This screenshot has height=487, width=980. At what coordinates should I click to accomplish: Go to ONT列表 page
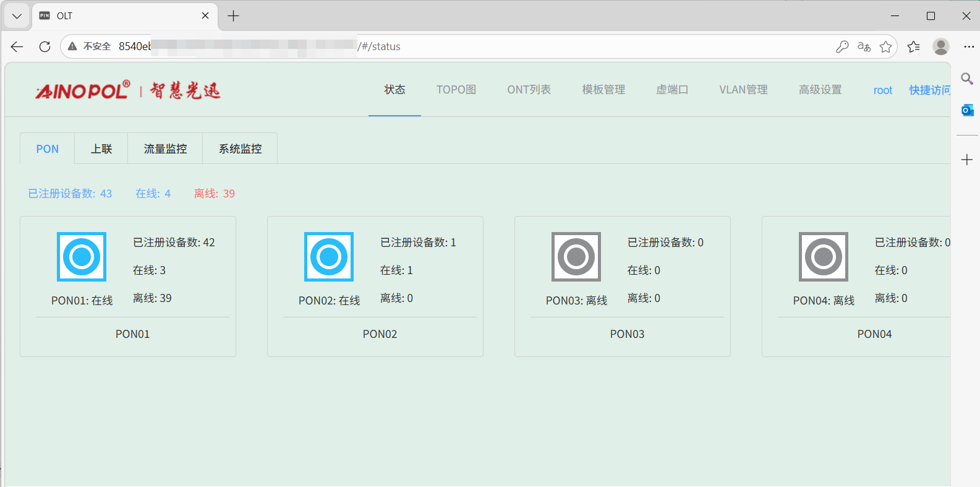529,90
